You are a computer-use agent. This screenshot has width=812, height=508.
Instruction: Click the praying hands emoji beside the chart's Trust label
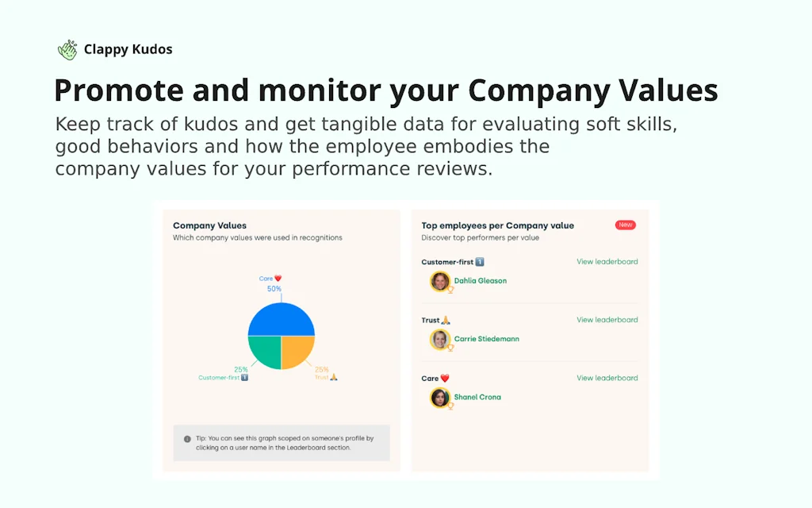tap(334, 377)
